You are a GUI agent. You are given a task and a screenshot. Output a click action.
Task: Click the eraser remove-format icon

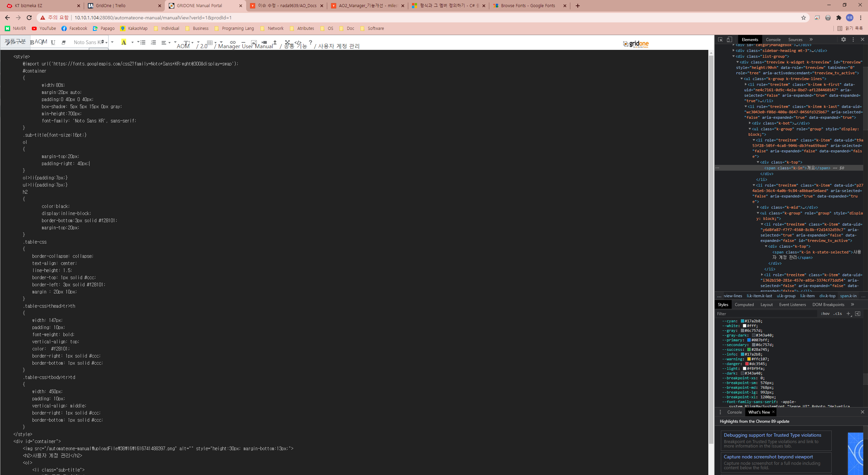(x=63, y=42)
